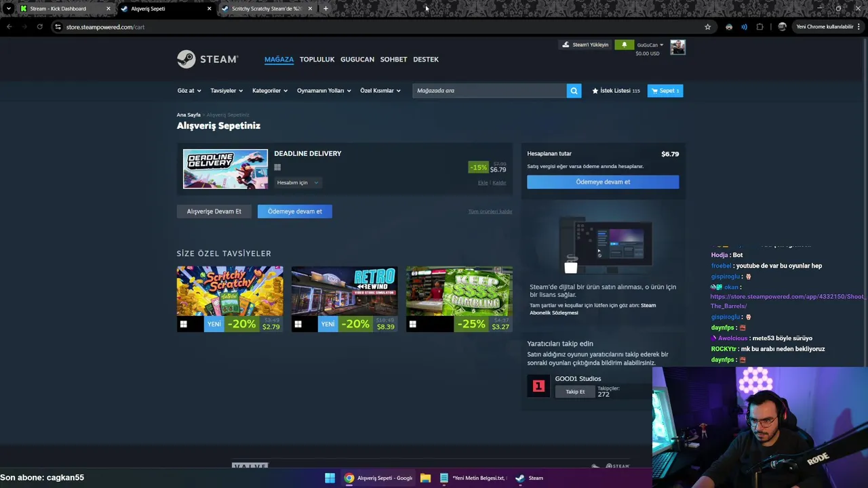Open the TOPLULUK menu
The image size is (868, 488).
(317, 59)
